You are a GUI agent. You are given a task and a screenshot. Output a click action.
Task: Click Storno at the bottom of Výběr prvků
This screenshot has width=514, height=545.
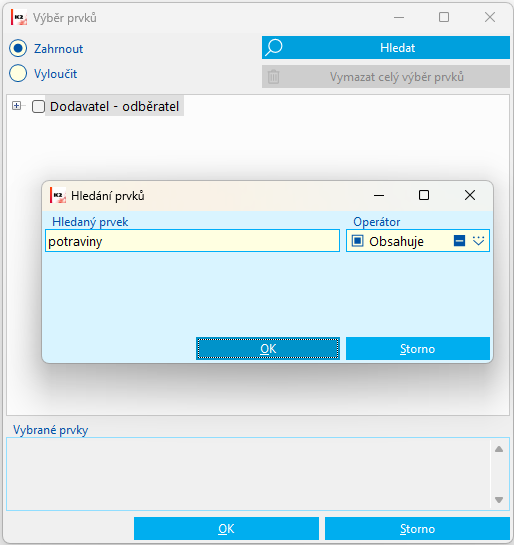(x=417, y=529)
